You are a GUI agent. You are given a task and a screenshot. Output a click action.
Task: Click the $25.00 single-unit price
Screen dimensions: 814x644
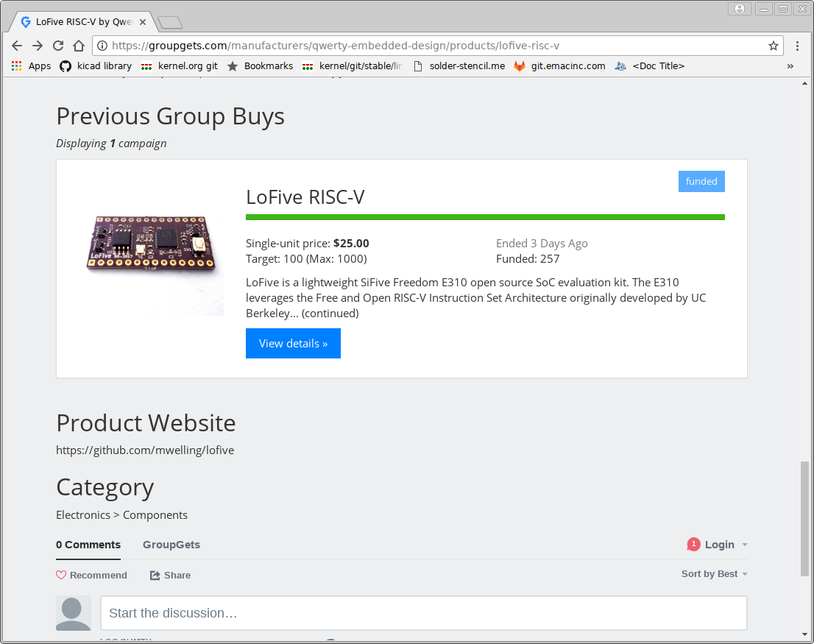pyautogui.click(x=351, y=244)
